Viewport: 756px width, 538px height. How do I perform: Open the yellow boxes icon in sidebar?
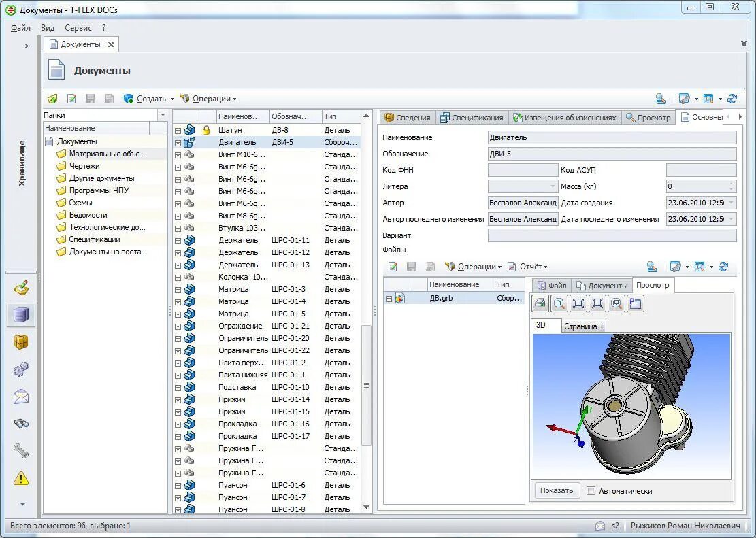tap(20, 342)
